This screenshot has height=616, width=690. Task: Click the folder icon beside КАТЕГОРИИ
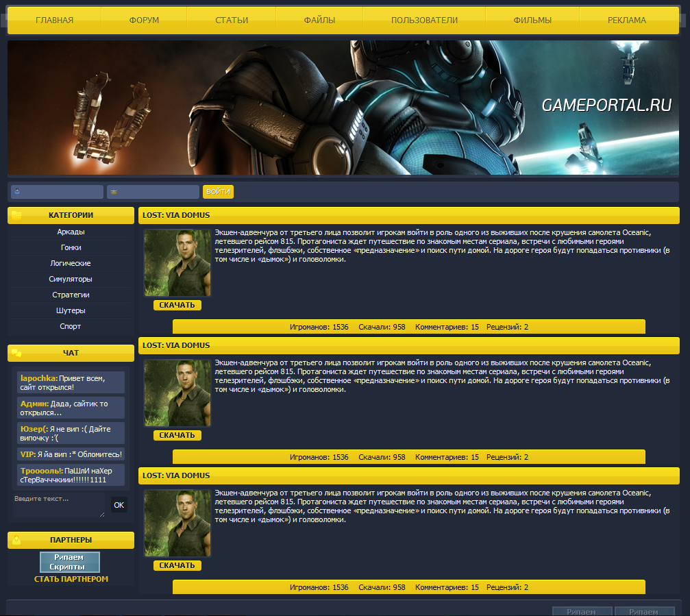point(16,215)
